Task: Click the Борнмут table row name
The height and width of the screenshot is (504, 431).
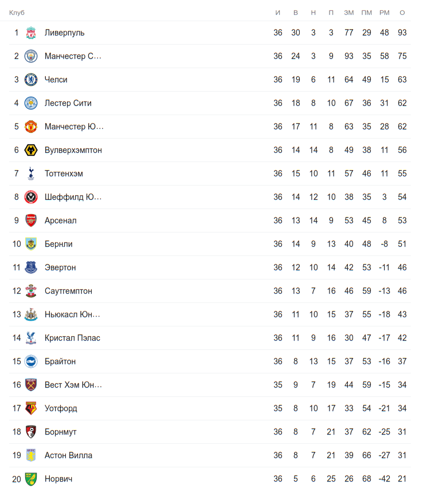Action: pyautogui.click(x=60, y=432)
